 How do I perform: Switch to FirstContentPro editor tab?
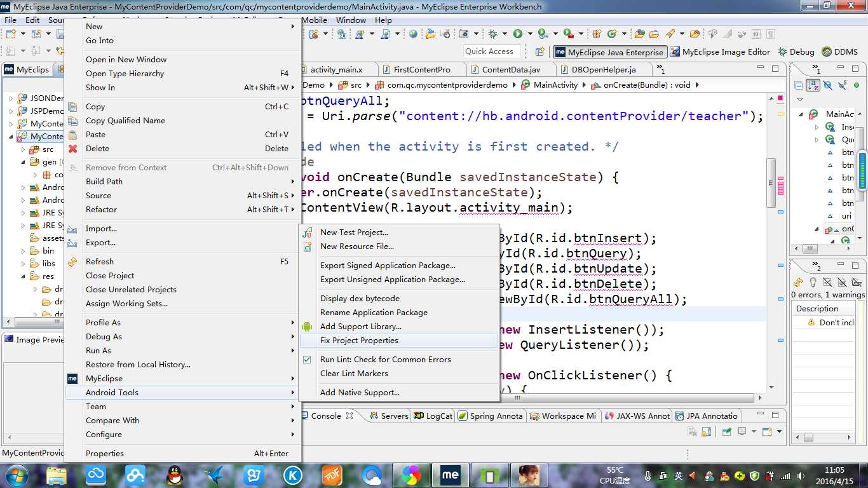(x=421, y=70)
